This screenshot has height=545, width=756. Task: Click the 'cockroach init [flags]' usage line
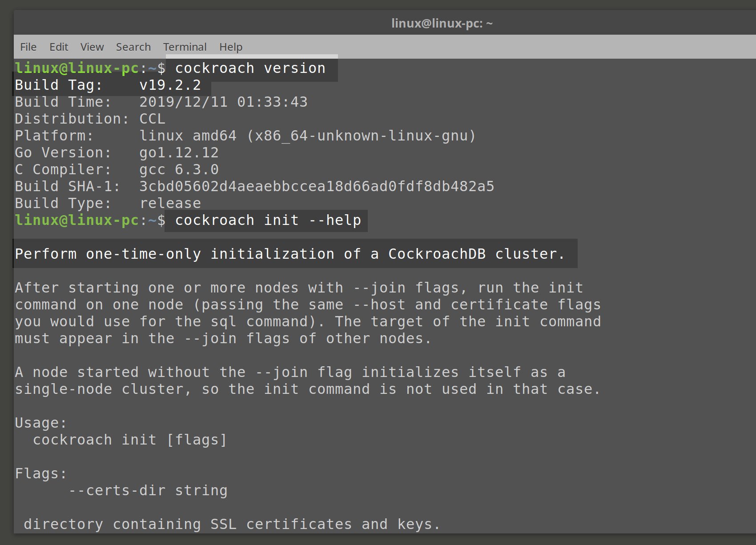[130, 440]
